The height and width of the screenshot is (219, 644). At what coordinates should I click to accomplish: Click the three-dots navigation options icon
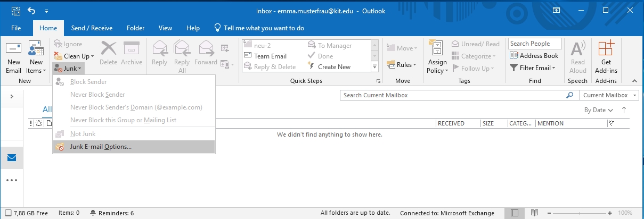pyautogui.click(x=11, y=180)
